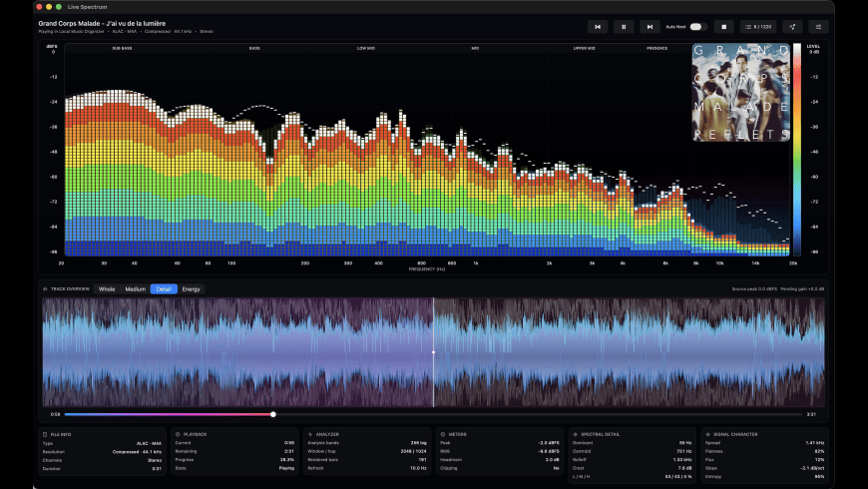Click the total time '3:31' beside the progress bar
The image size is (868, 489).
[811, 414]
